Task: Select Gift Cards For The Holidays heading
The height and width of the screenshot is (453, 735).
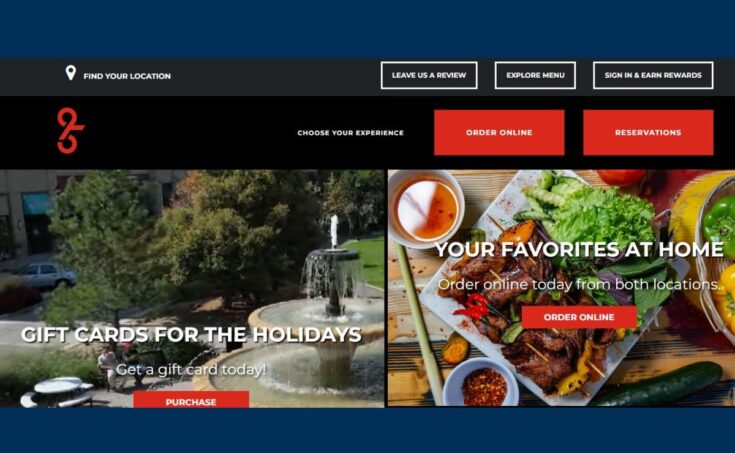Action: coord(191,335)
